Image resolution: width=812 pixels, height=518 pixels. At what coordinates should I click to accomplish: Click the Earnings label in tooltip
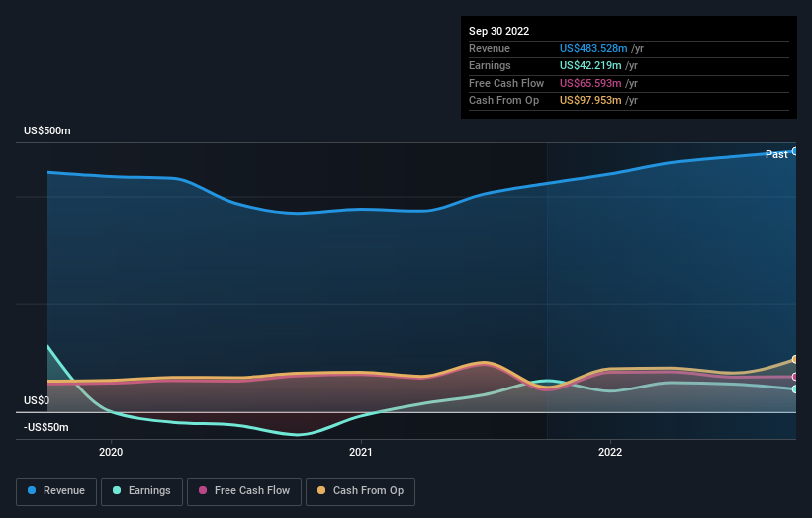pyautogui.click(x=490, y=65)
